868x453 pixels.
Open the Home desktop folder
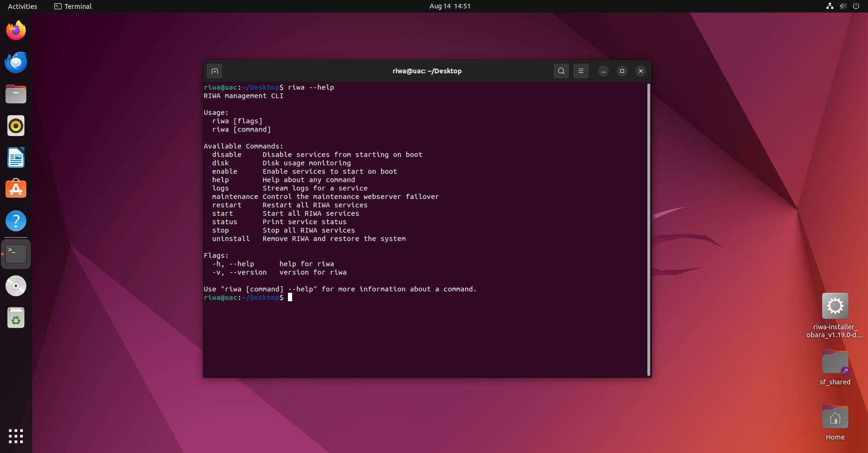(x=835, y=423)
